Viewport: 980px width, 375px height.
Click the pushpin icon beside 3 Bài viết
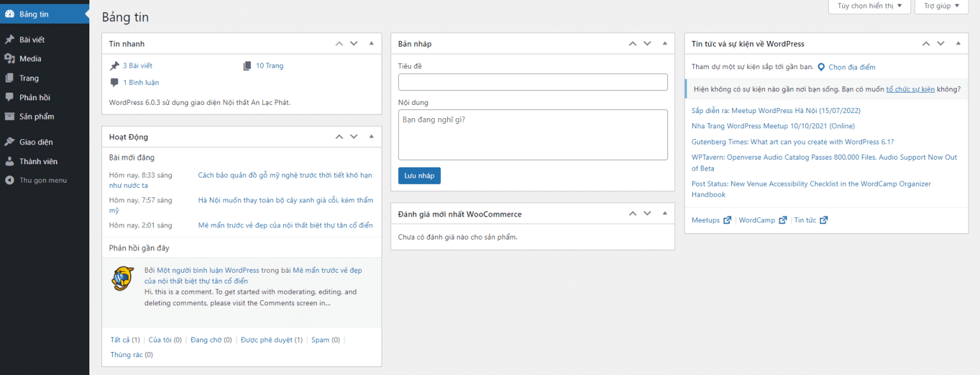pyautogui.click(x=114, y=66)
